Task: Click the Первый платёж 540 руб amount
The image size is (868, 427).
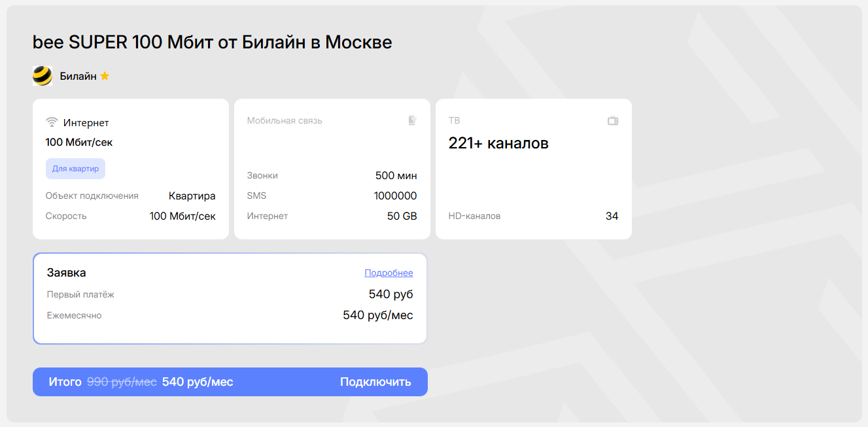Action: (391, 294)
